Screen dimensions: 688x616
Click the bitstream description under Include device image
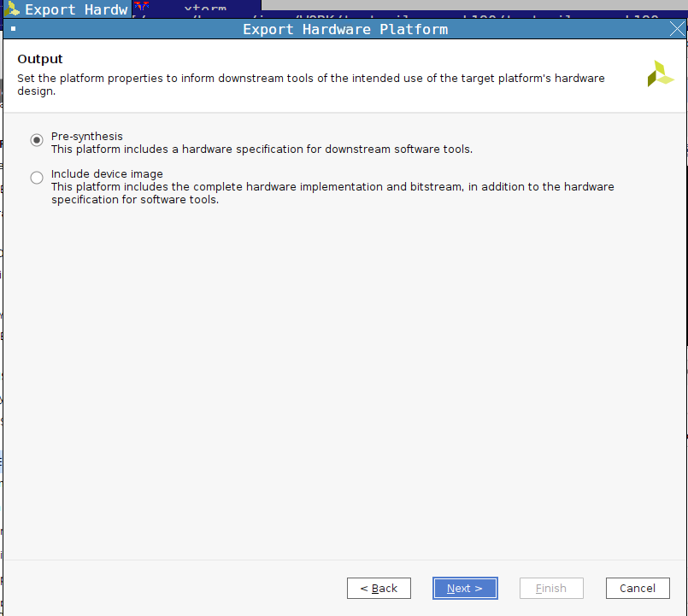(x=332, y=193)
